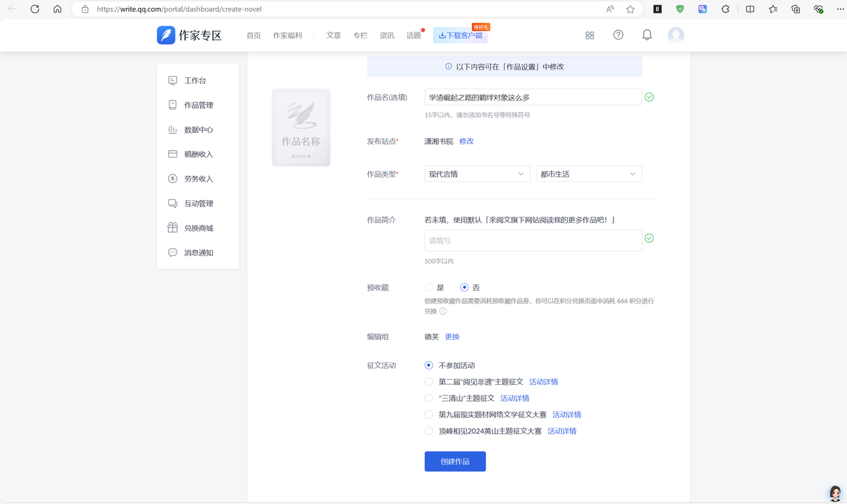Select 第二届阅见非遗主题征文 radio option

point(429,382)
